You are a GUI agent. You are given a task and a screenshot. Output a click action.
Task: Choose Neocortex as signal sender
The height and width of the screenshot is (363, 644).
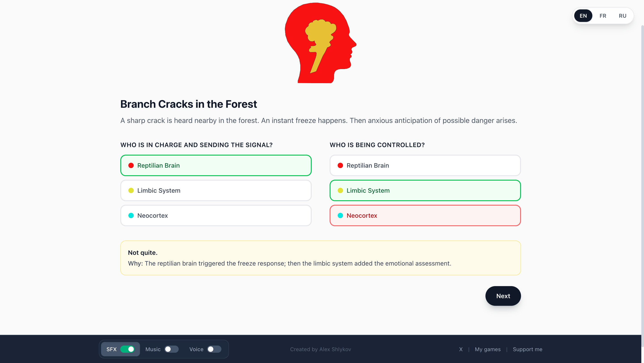coord(216,215)
